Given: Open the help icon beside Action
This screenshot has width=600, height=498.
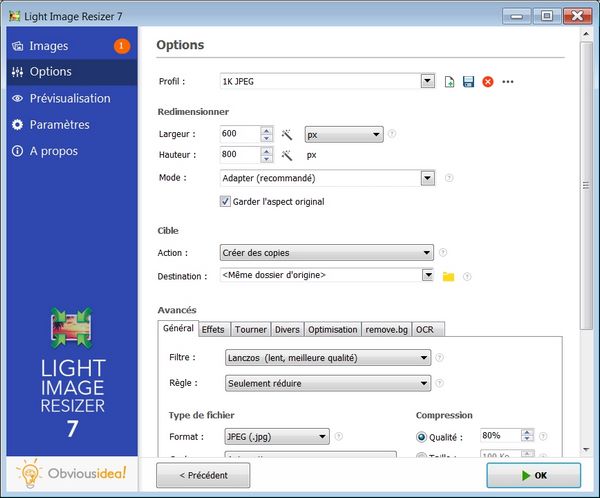Looking at the screenshot, I should click(x=443, y=252).
